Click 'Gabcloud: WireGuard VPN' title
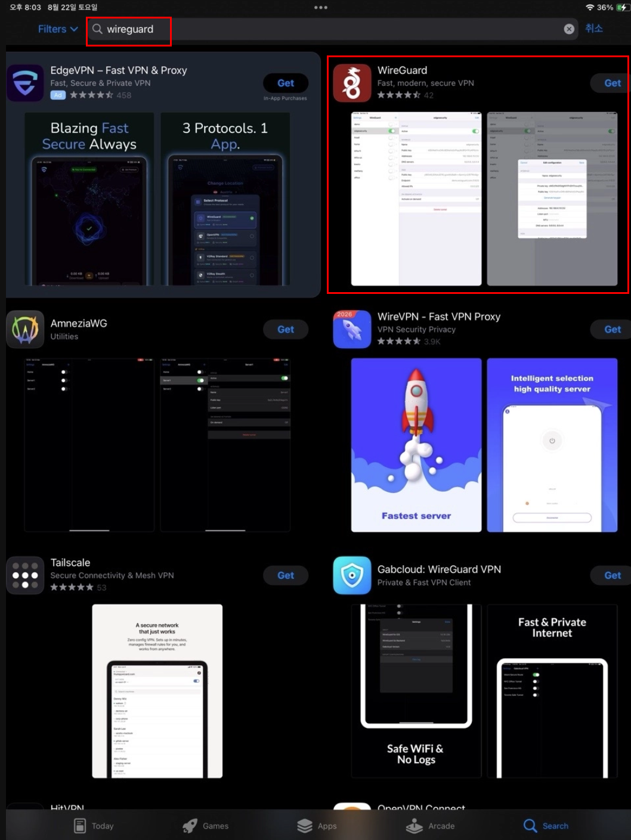The width and height of the screenshot is (631, 840). click(439, 569)
